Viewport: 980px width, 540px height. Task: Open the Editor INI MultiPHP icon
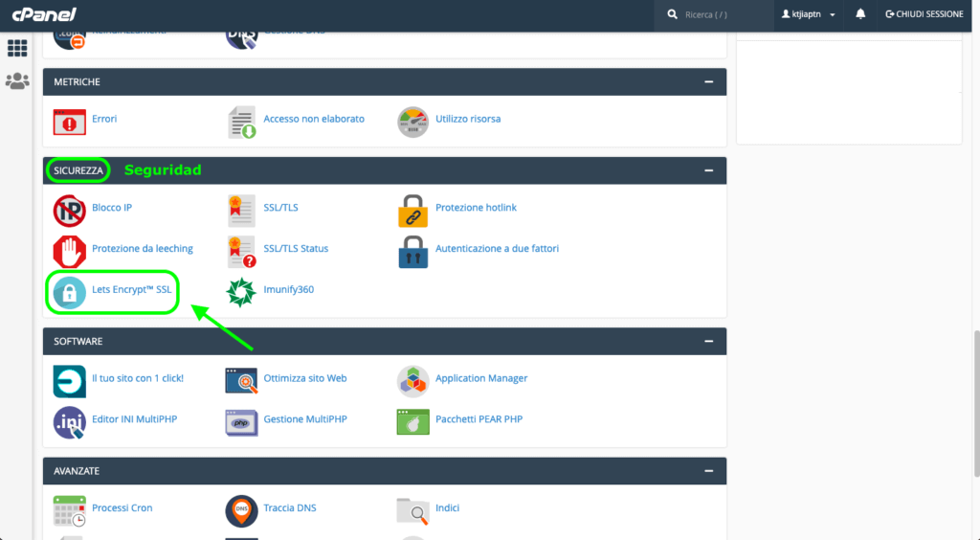(x=69, y=422)
